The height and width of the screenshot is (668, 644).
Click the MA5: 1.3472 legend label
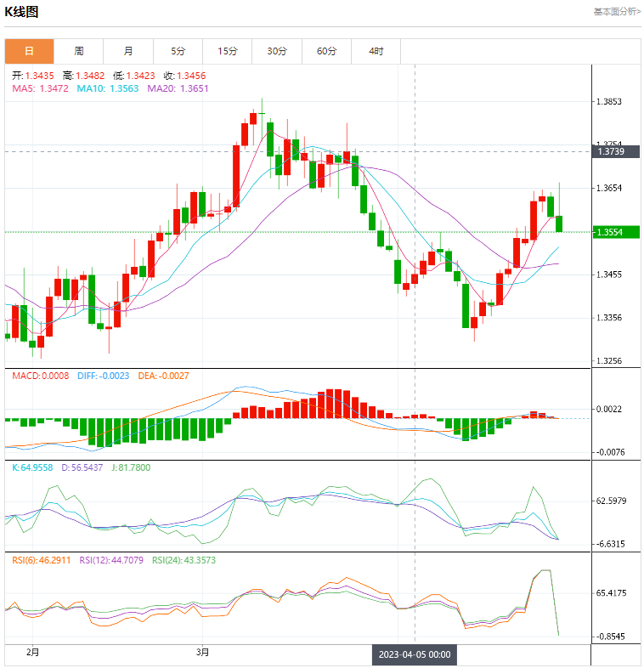[40, 88]
